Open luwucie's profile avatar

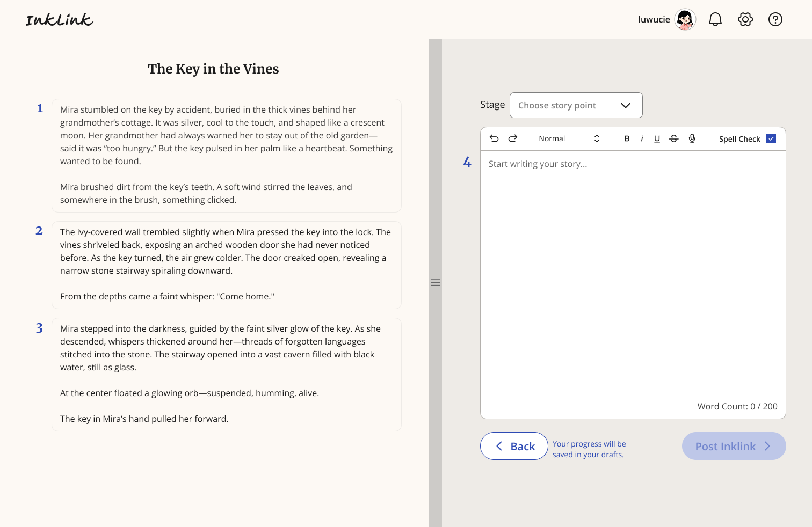click(685, 19)
